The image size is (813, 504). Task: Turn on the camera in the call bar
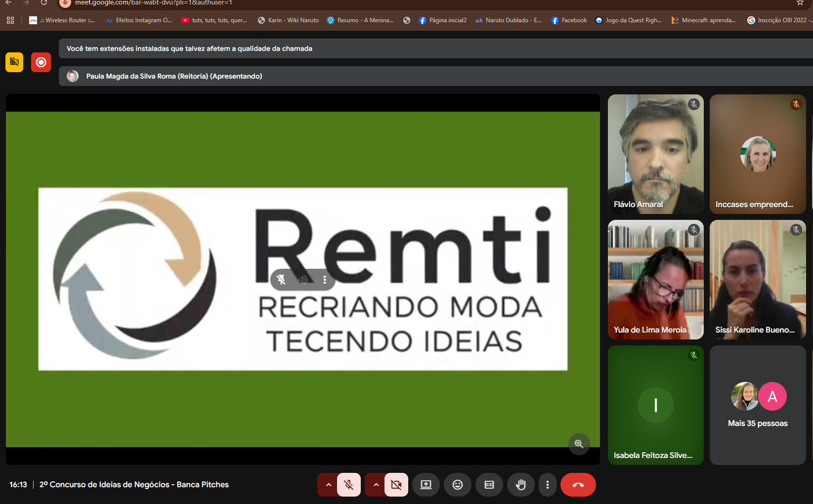click(396, 485)
